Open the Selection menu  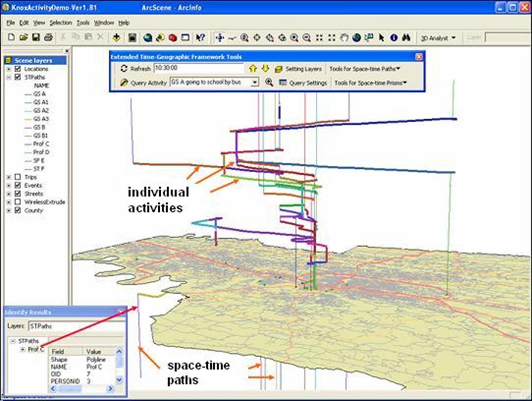61,23
